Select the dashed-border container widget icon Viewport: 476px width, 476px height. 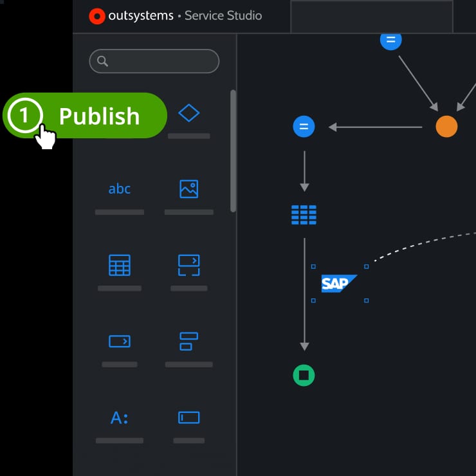tap(188, 264)
